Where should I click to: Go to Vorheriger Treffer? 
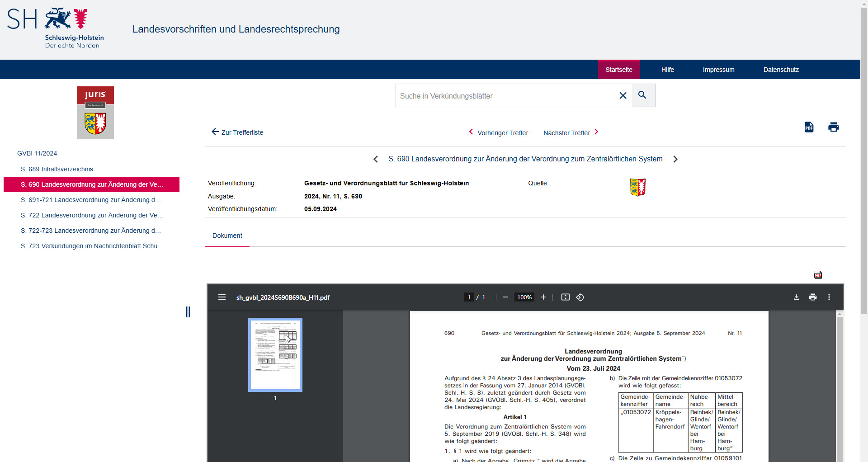498,132
